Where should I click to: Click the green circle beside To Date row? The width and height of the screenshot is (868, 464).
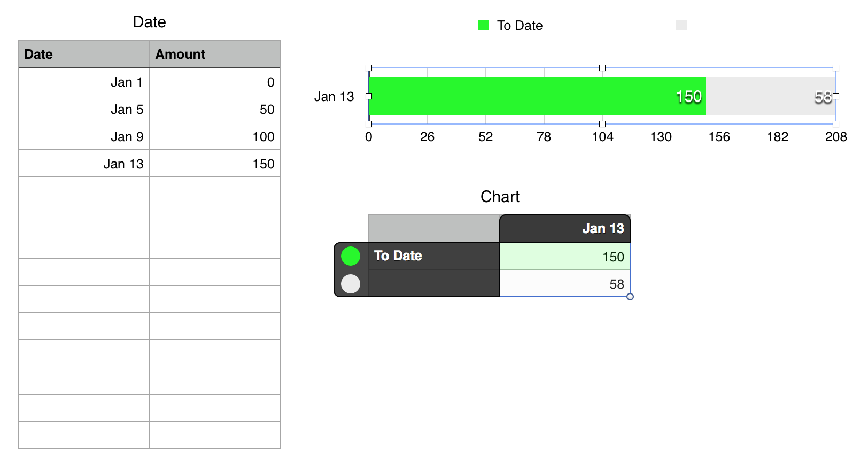pyautogui.click(x=351, y=256)
